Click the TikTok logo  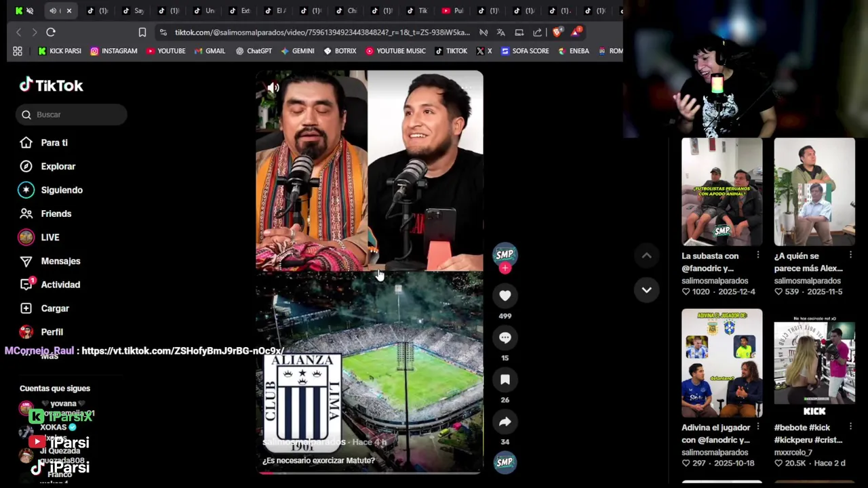(x=51, y=85)
